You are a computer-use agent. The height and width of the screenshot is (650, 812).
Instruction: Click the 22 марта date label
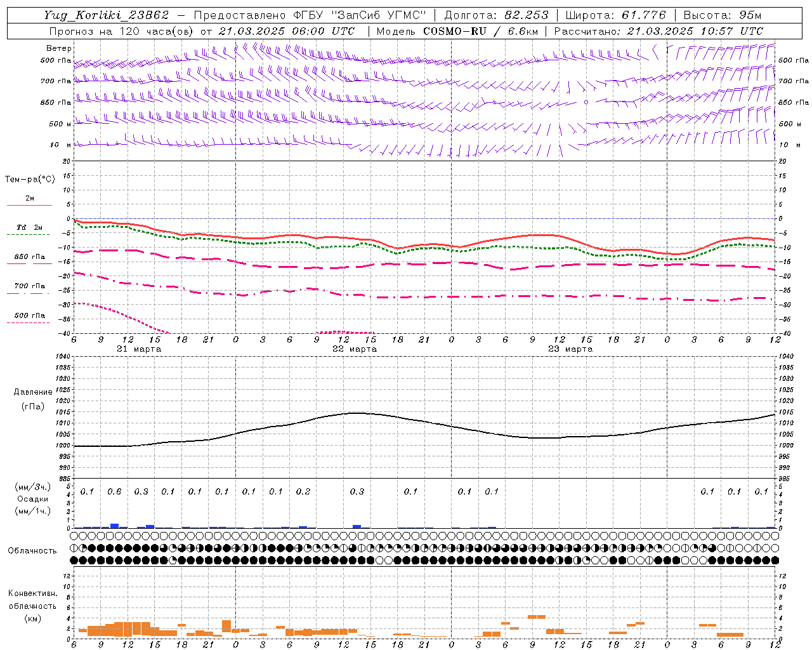click(x=355, y=349)
